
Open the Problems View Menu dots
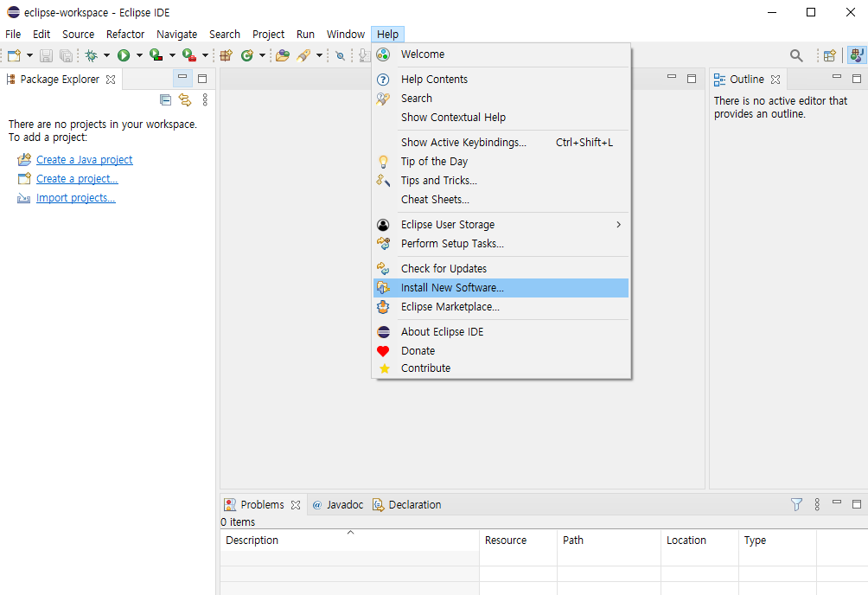tap(817, 504)
